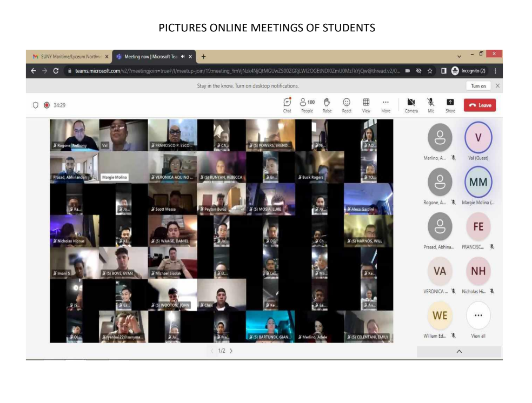Select Val (Guest) participant avatar

478,138
